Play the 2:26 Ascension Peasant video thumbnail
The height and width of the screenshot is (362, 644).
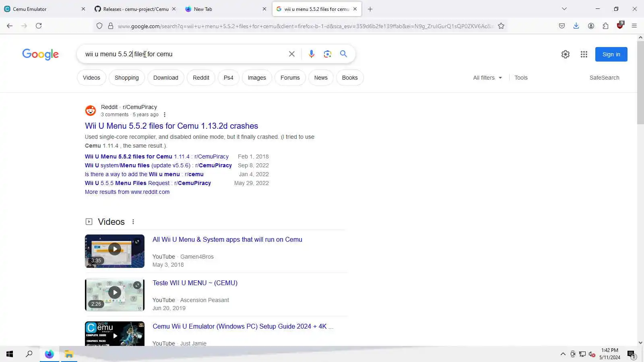point(115,294)
